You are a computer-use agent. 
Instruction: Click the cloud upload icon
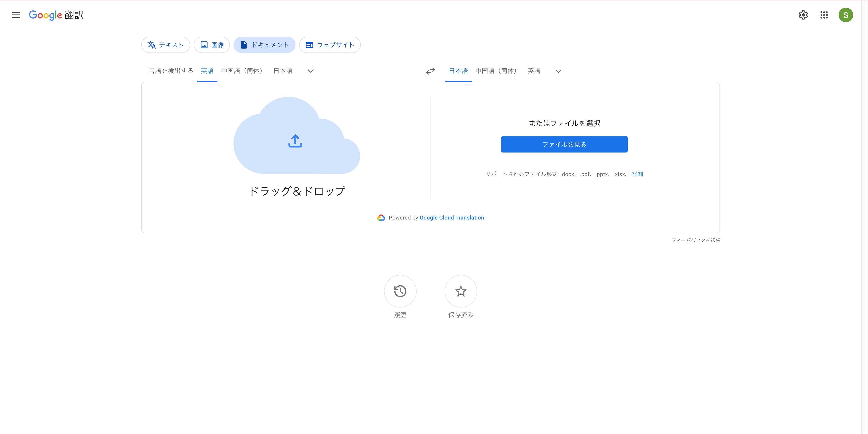click(x=295, y=141)
